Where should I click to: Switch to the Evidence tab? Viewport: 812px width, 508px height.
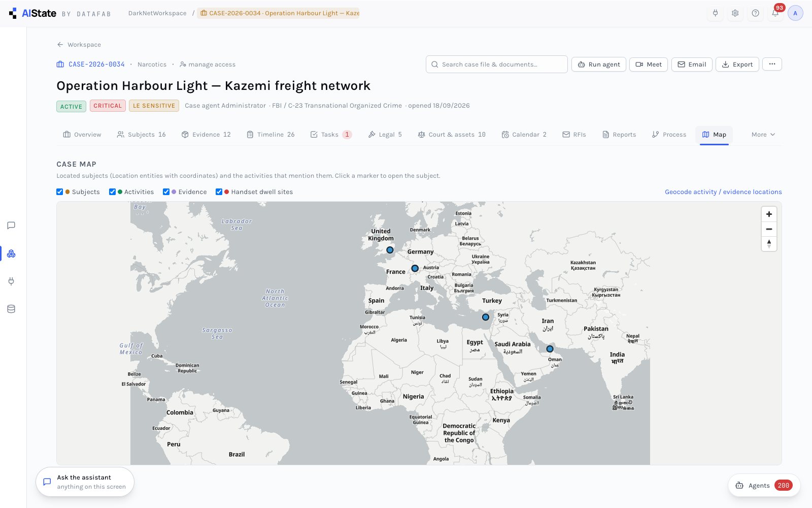click(x=206, y=135)
